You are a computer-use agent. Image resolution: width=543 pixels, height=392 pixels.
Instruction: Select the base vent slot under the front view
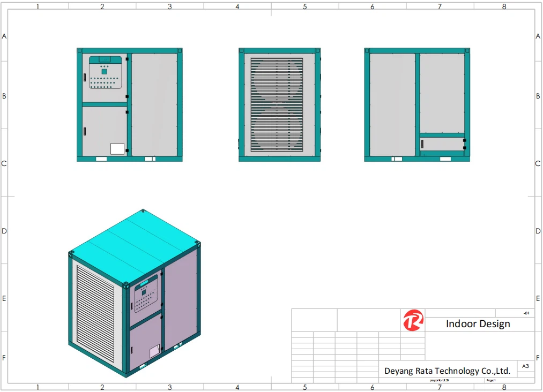point(101,159)
